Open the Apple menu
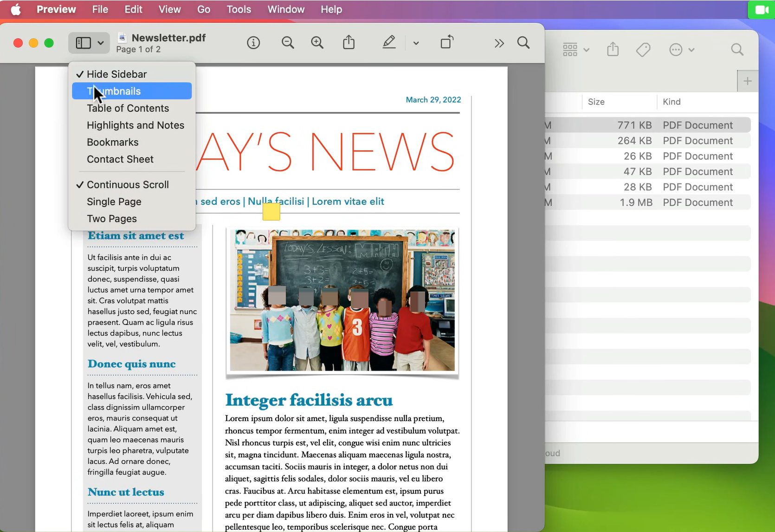 [16, 9]
